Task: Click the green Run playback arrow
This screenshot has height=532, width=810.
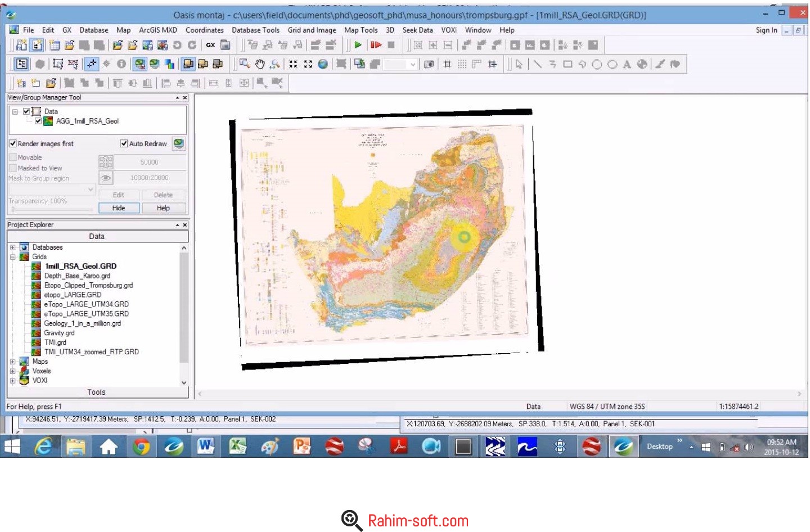Action: click(358, 45)
